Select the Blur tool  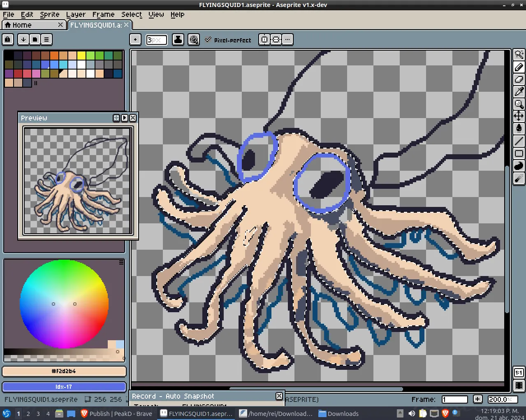pyautogui.click(x=519, y=178)
